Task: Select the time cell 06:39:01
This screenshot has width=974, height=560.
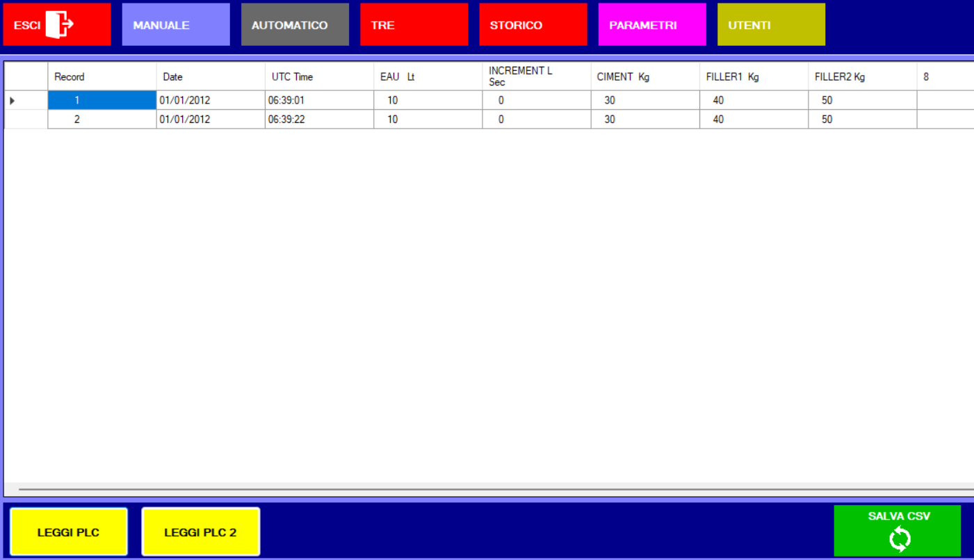Action: [x=319, y=100]
